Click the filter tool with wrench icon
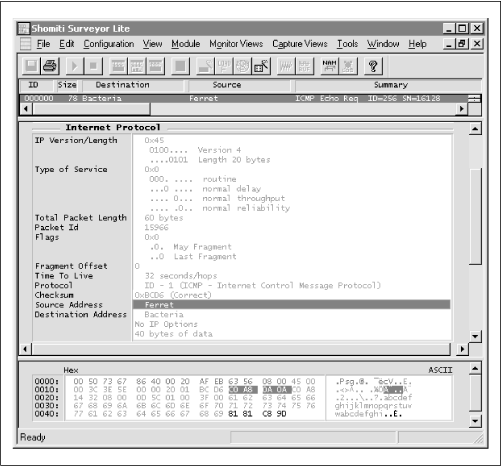The image size is (502, 467). pos(261,66)
